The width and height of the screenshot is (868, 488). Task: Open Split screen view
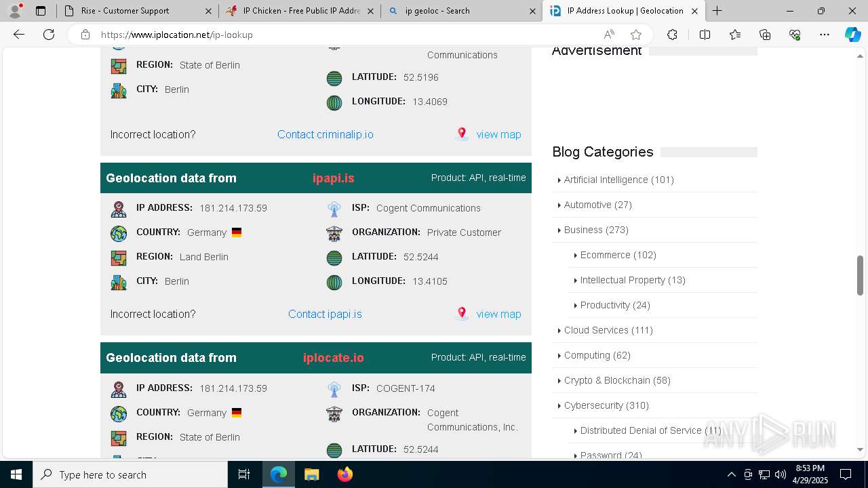click(705, 35)
